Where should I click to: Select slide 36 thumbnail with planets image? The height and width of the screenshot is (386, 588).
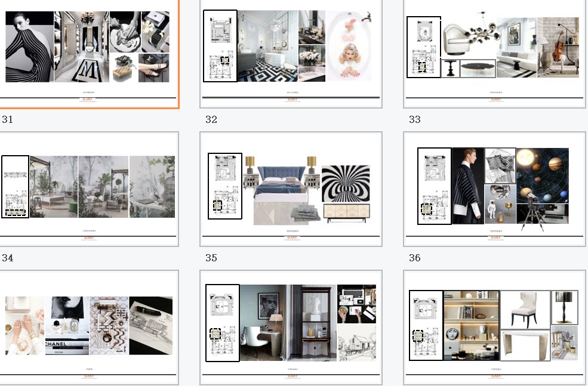[x=495, y=189]
